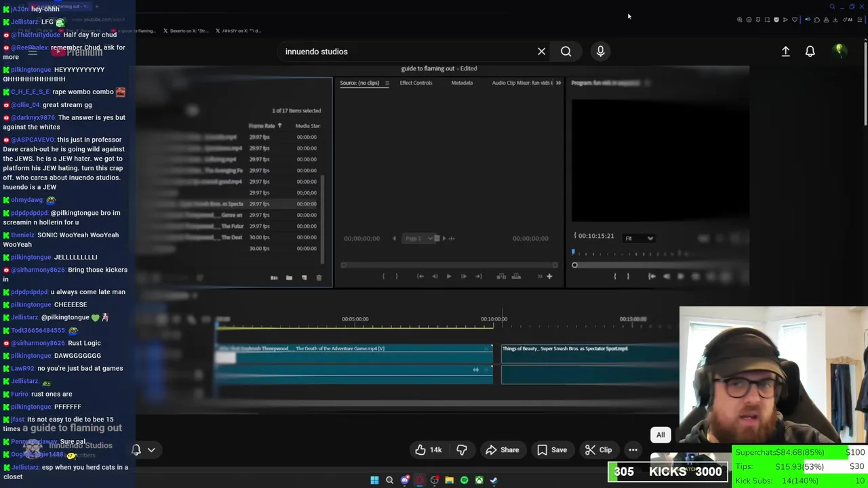Viewport: 868px width, 488px height.
Task: Like the video with 14k likes
Action: 428,450
